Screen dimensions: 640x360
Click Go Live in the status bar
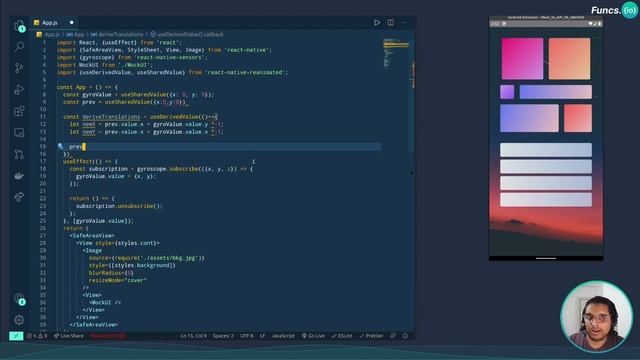coord(313,336)
